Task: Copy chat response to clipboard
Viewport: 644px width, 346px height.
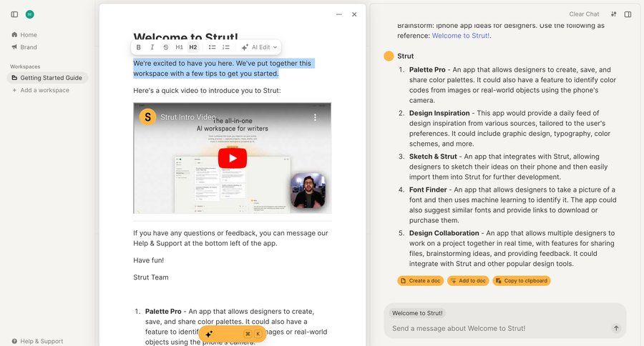Action: (521, 281)
